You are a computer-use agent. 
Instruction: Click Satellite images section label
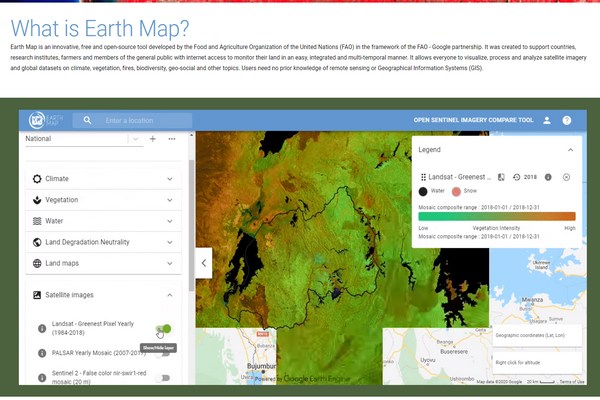point(69,295)
